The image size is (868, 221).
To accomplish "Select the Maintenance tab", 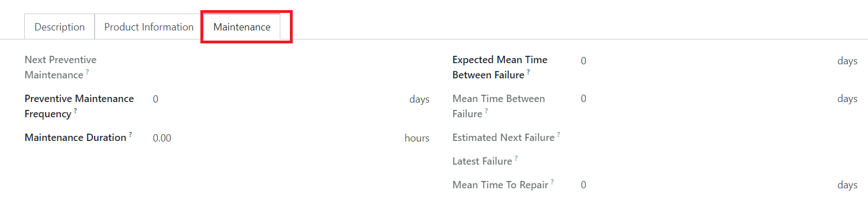I will pos(242,27).
